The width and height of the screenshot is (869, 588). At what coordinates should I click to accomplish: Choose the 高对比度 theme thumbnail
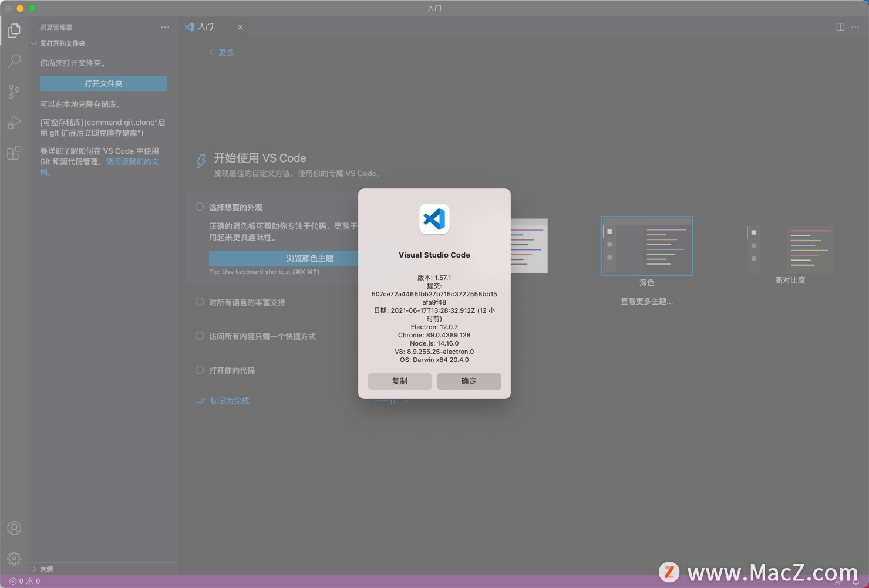(x=790, y=249)
